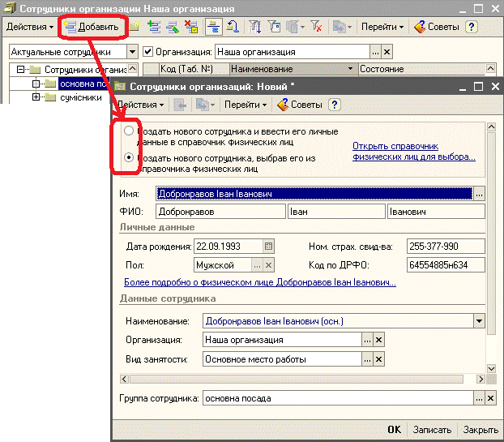This screenshot has height=442, width=504.
Task: Select radio: create employee from физических лиц directory
Action: click(x=129, y=157)
